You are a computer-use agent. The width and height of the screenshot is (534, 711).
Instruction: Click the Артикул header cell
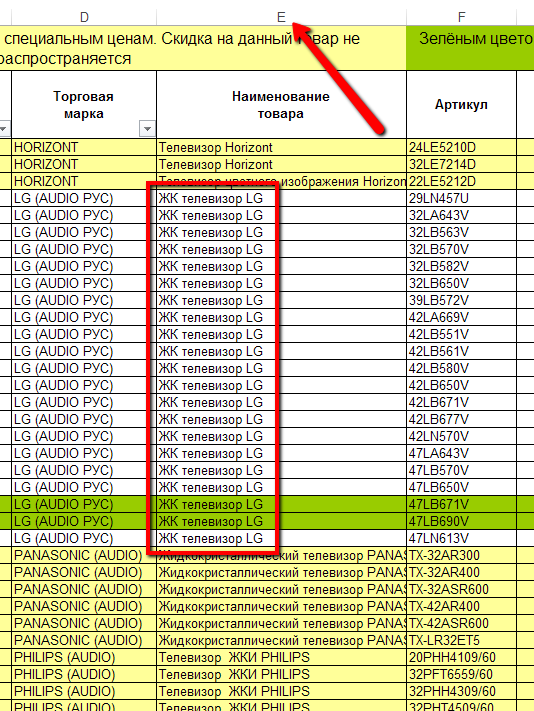(x=461, y=105)
